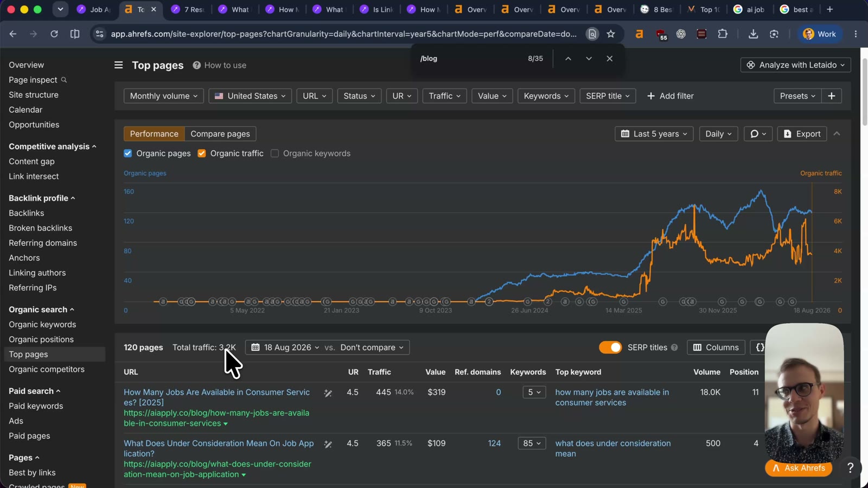Inspect the consumer services page wand icon

pos(328,393)
